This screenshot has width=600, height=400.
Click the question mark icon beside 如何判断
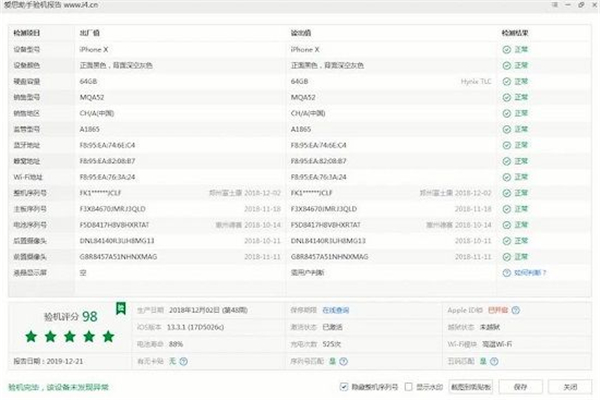click(505, 273)
